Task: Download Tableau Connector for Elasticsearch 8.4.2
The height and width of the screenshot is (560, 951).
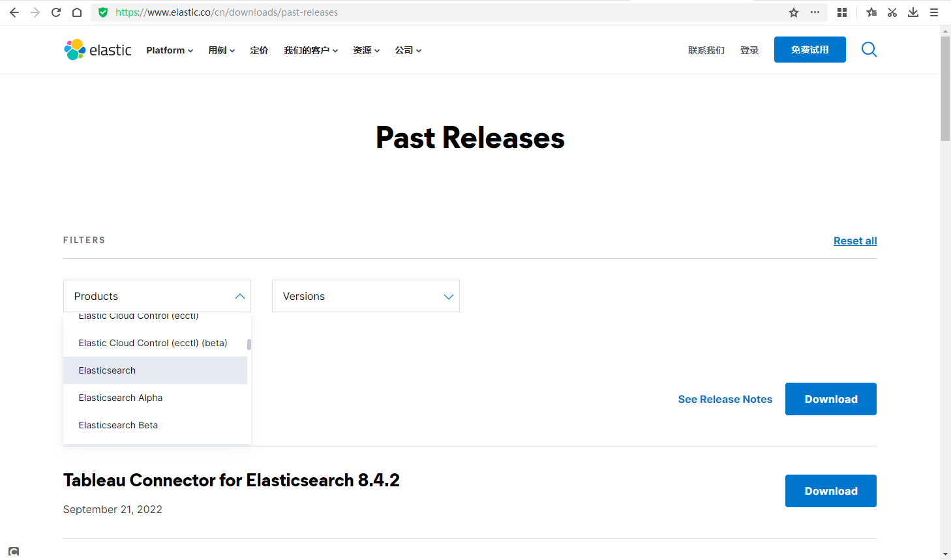Action: tap(830, 491)
